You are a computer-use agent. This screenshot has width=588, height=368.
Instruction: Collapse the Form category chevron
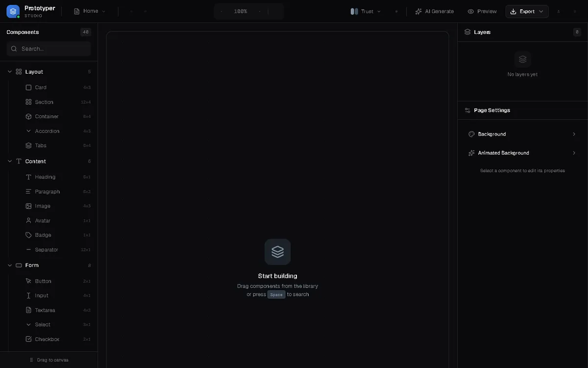(10, 265)
